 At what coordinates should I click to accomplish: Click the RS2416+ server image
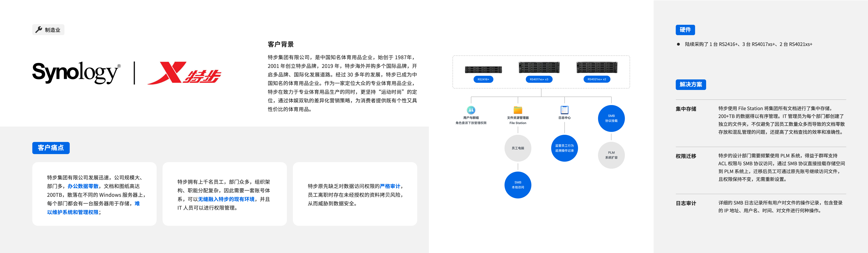tap(483, 70)
